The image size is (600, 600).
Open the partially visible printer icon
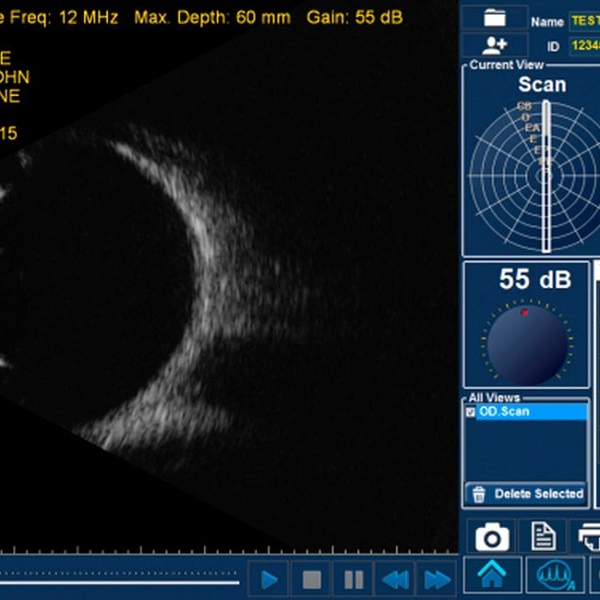point(589,536)
